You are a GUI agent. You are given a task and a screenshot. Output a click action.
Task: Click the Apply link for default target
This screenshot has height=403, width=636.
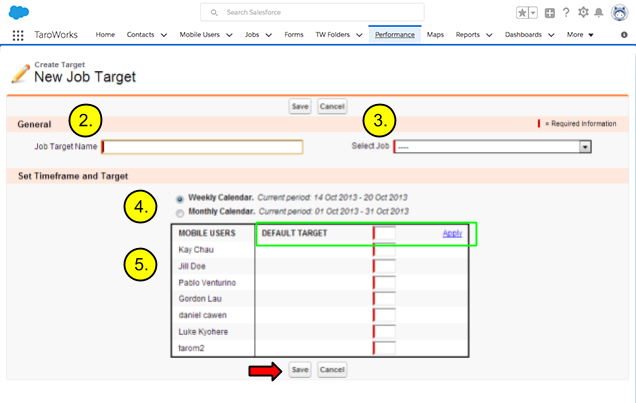coord(452,234)
